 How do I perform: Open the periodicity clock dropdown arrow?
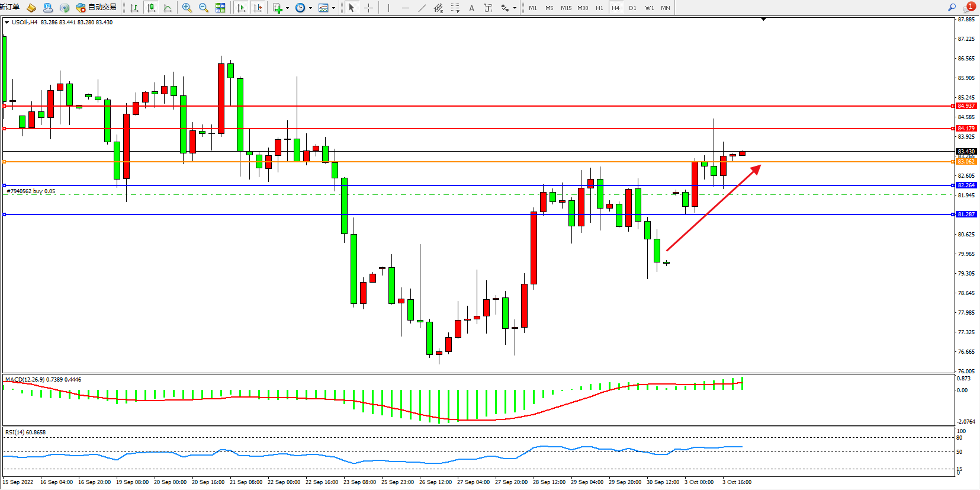[310, 8]
